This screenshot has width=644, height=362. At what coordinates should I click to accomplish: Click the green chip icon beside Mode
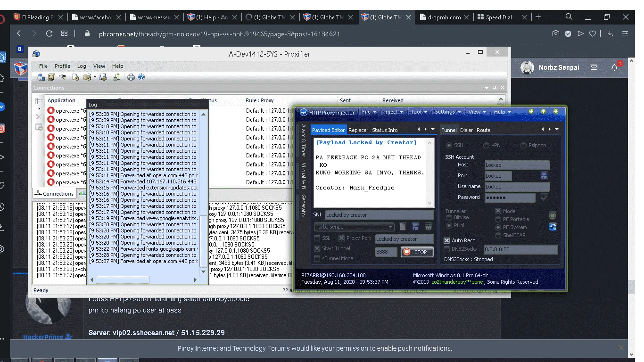tap(553, 215)
